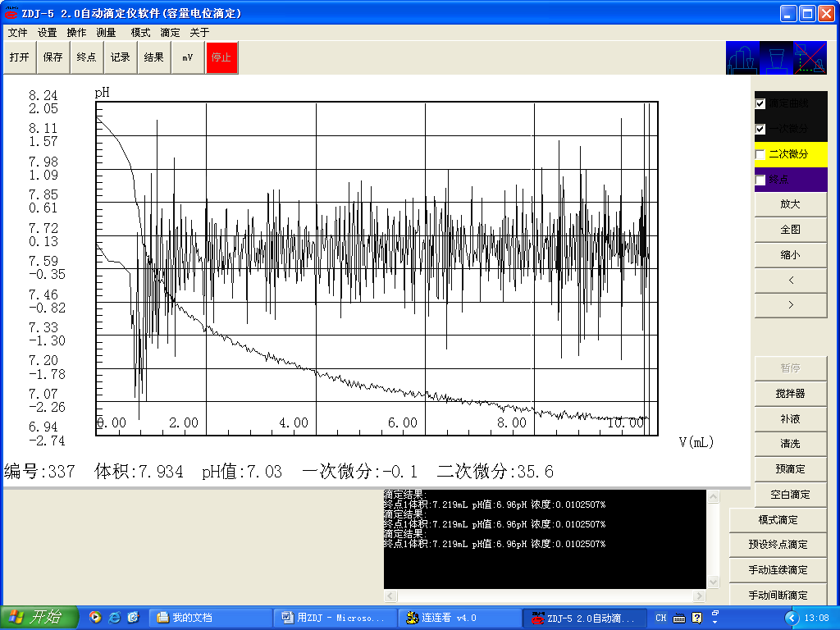
Task: Uncheck the 一次微分 first derivative checkbox
Action: 760,129
